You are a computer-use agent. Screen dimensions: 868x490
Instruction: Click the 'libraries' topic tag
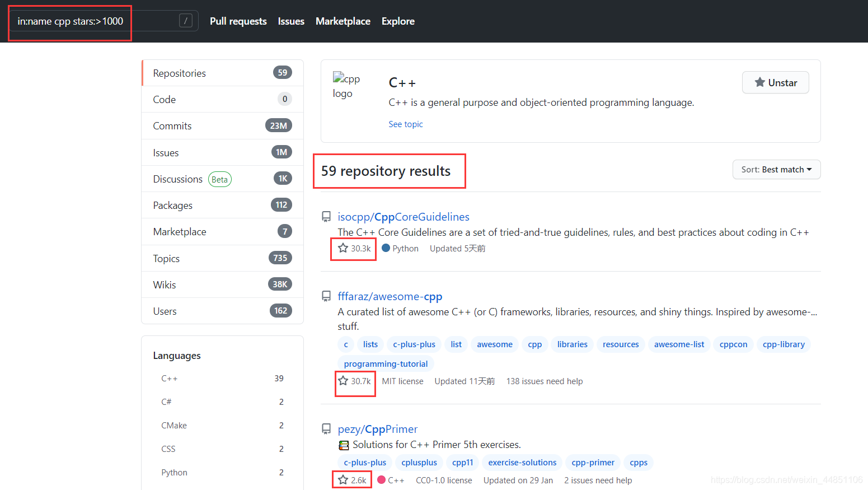click(573, 344)
